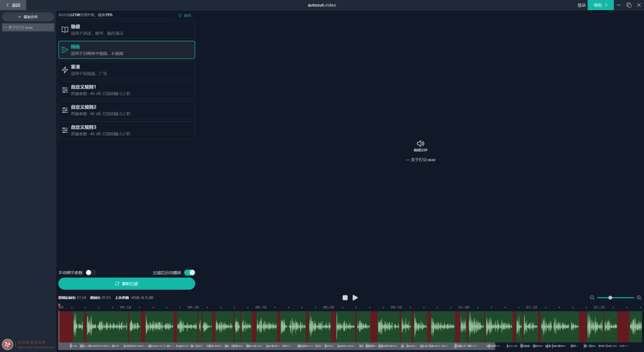Click the 登录 login link
The image size is (644, 352).
point(581,5)
